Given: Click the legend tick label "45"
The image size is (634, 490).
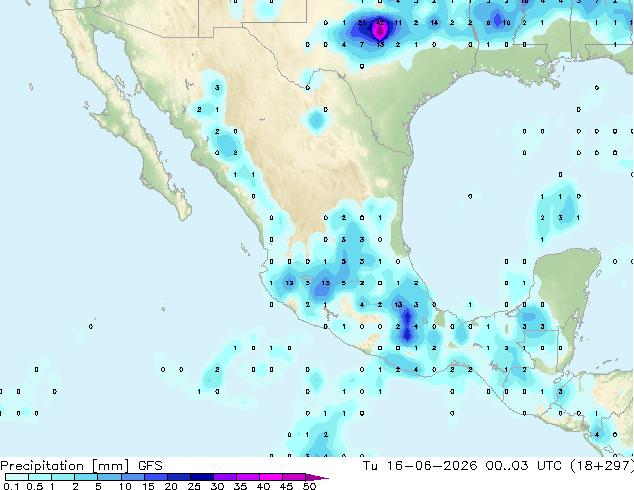Looking at the screenshot, I should (286, 486).
